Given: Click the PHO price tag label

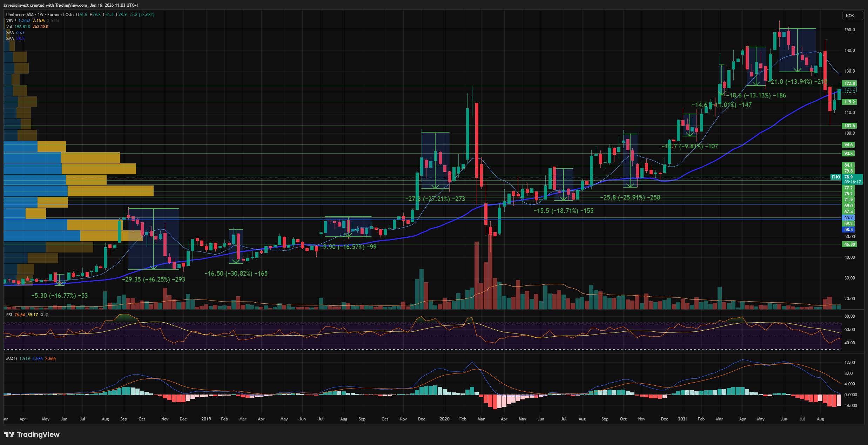Looking at the screenshot, I should (x=836, y=177).
